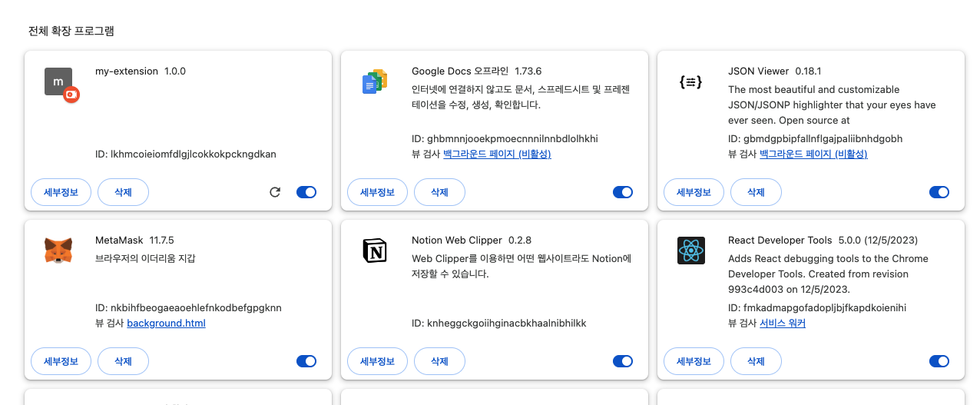Click the MetaMask 11.7.5 title
This screenshot has height=405, width=980.
click(134, 241)
